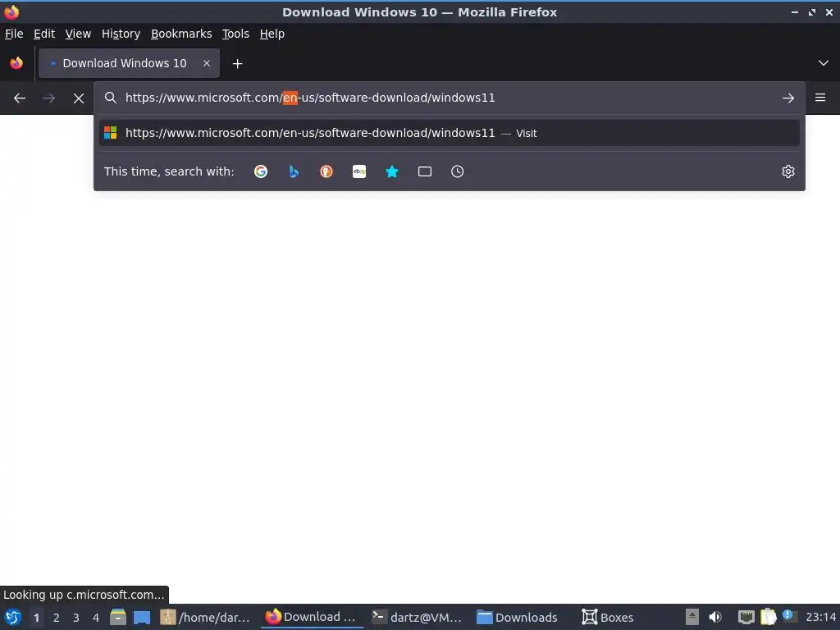Search this time with DuckDuckGo
The width and height of the screenshot is (840, 630).
pyautogui.click(x=326, y=171)
